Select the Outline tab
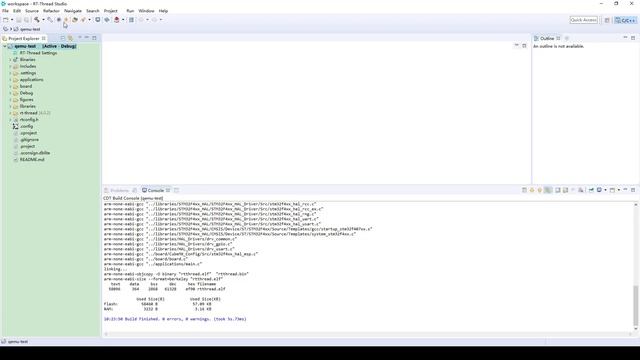 coord(547,38)
